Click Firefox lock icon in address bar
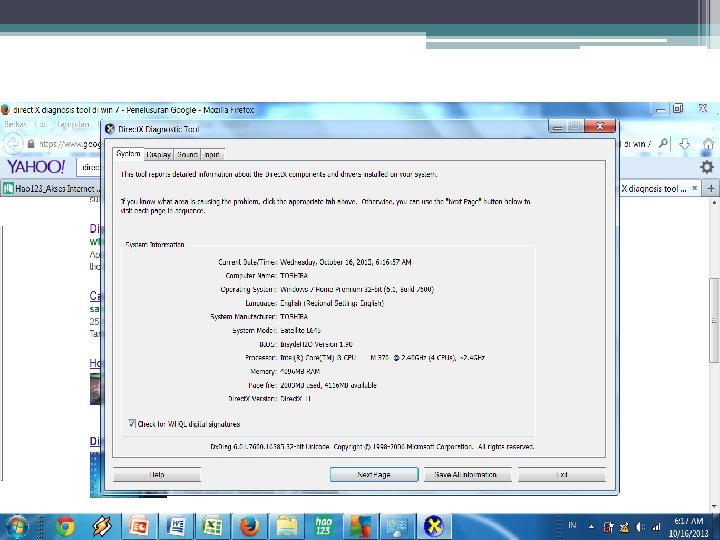 coord(31,144)
